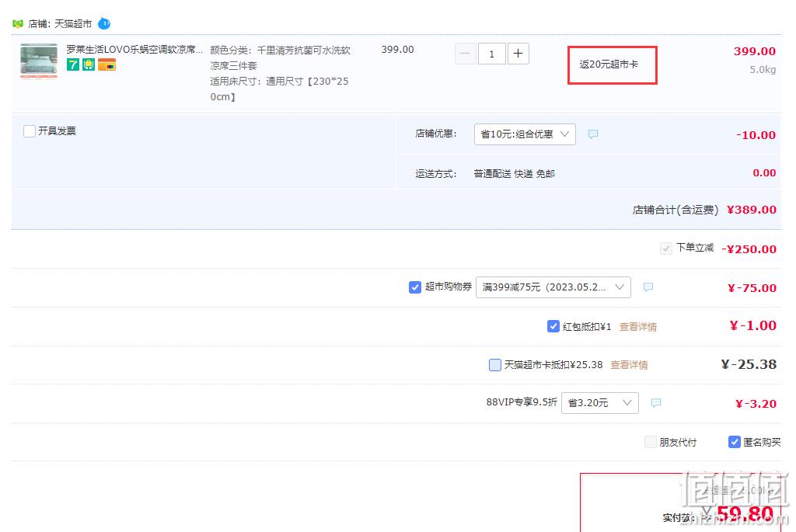Click the 店铺优惠 label
The image size is (796, 532).
point(435,134)
